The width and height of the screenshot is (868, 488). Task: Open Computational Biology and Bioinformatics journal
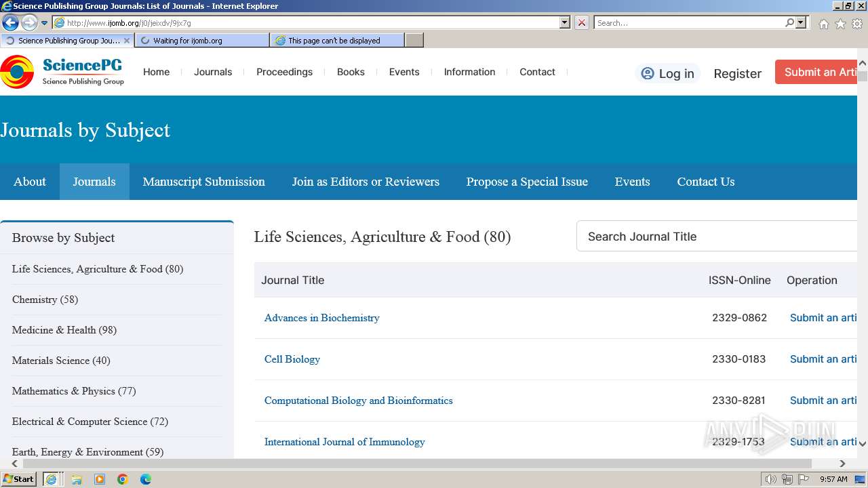pos(359,401)
